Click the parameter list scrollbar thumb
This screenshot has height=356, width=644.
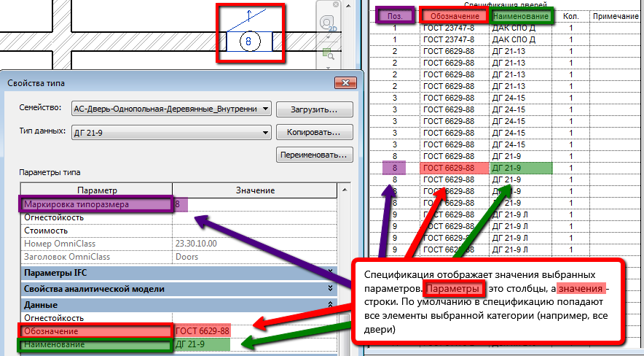344,334
